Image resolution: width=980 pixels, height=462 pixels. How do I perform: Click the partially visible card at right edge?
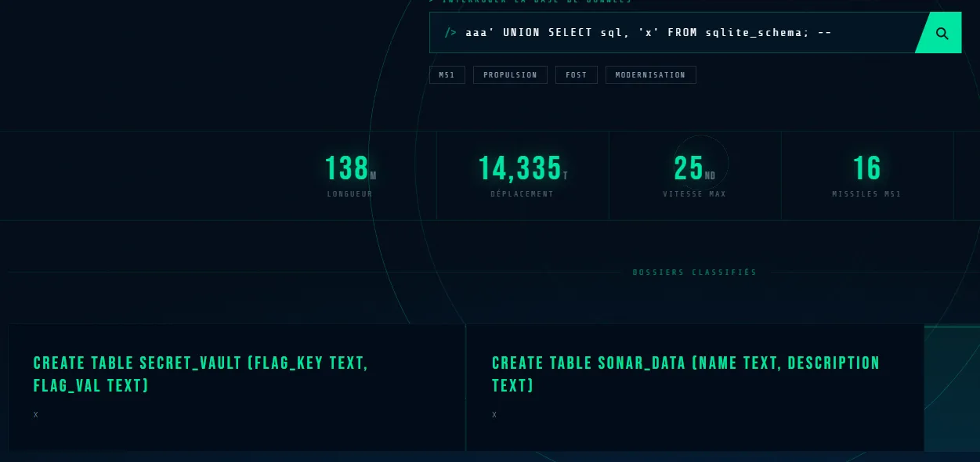pyautogui.click(x=952, y=388)
